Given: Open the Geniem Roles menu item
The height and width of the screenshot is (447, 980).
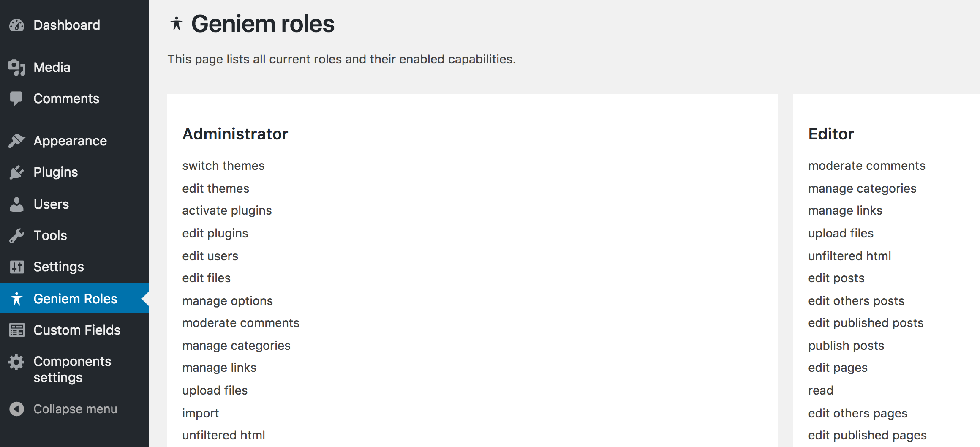Looking at the screenshot, I should coord(74,299).
